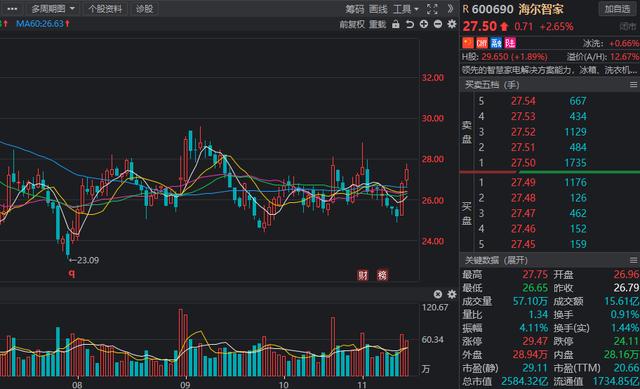Toggle fullscreen chart view icon
Viewport: 640px width, 389px height.
[432, 9]
